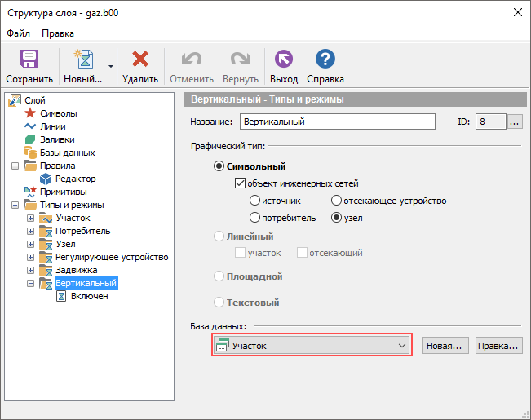Select отсекающее устройство radio option
This screenshot has height=420, width=531.
pos(336,200)
